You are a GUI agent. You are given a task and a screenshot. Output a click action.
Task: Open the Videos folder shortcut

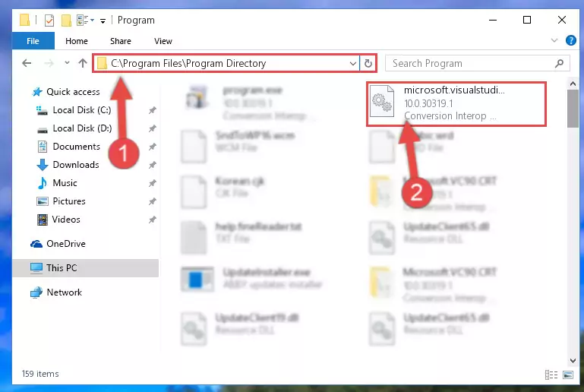66,220
